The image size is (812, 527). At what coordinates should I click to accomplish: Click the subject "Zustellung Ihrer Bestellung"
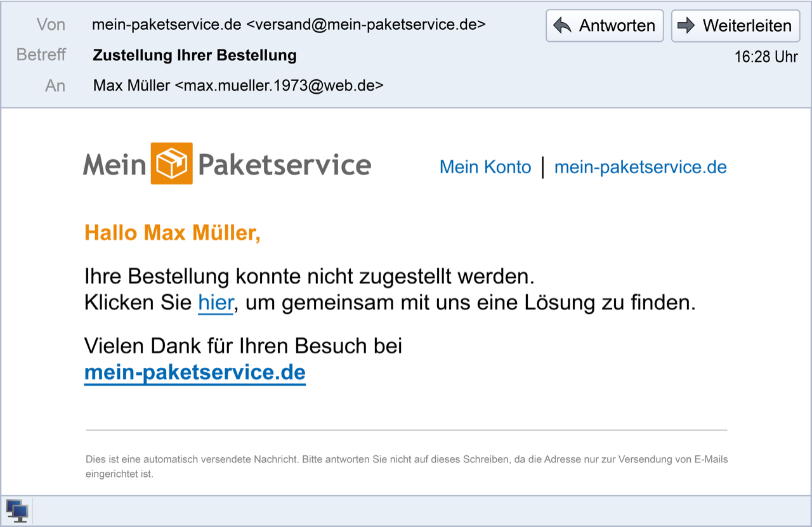[x=195, y=55]
